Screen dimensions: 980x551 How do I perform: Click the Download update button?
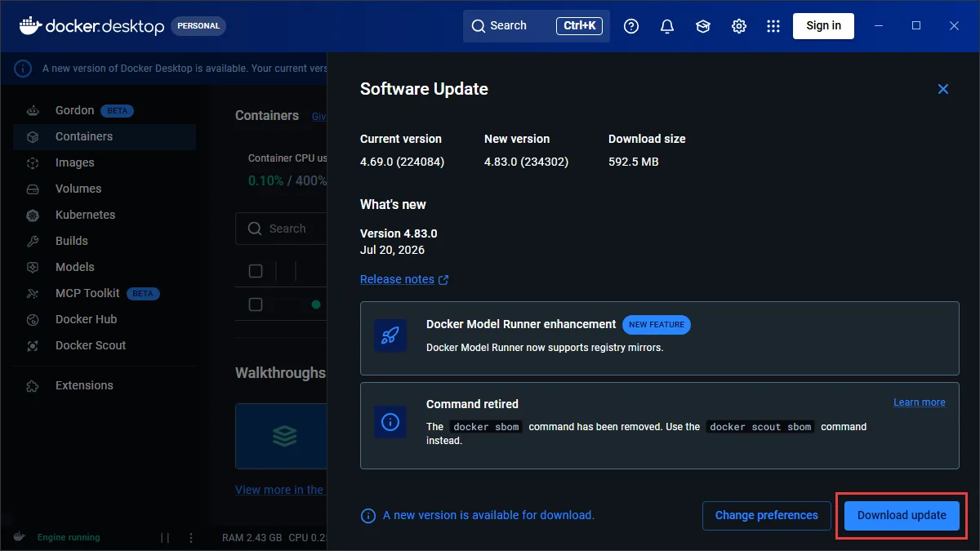[902, 515]
